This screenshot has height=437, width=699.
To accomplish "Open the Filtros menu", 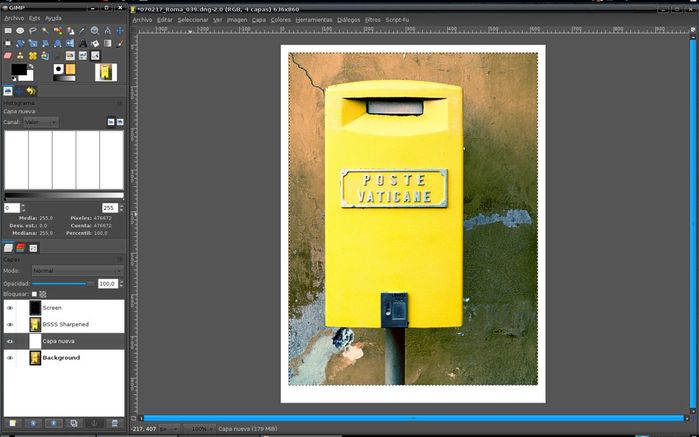I will 373,20.
